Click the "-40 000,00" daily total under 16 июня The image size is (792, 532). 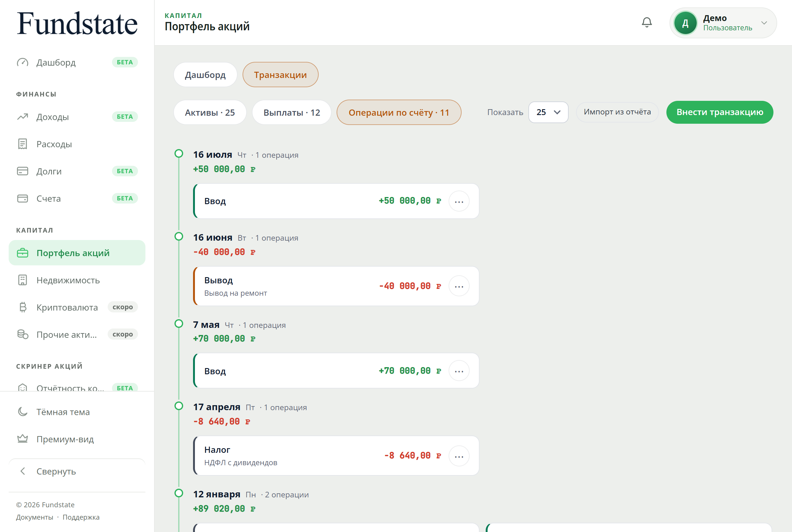(x=224, y=252)
